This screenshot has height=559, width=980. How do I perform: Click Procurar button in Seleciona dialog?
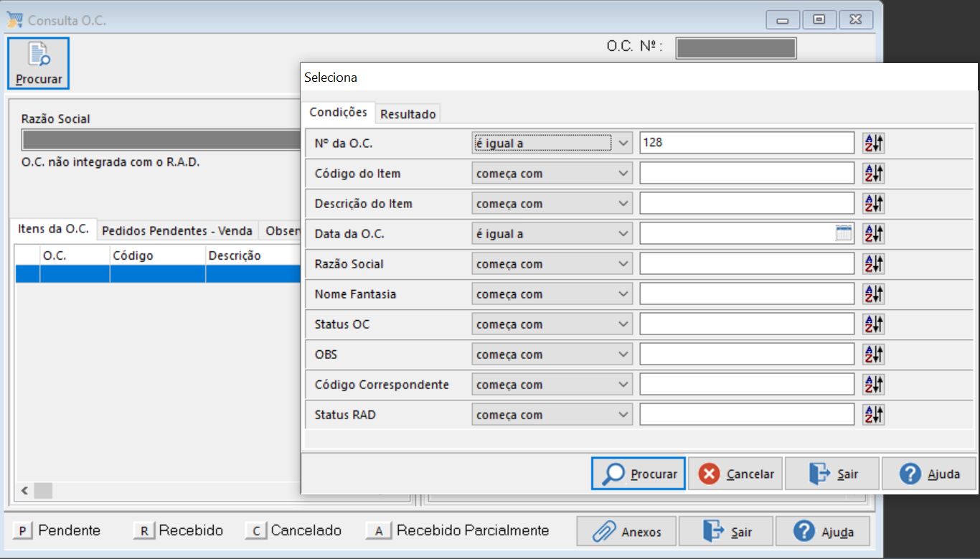638,474
